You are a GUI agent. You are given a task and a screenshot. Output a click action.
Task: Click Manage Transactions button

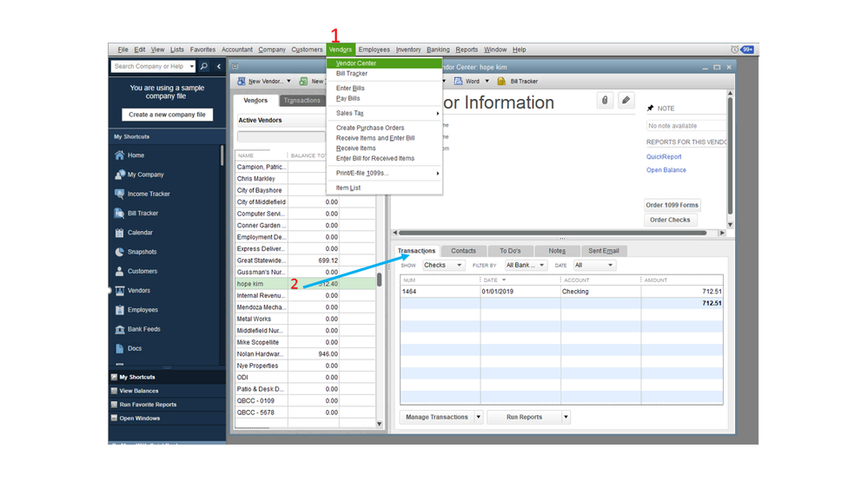tap(437, 417)
